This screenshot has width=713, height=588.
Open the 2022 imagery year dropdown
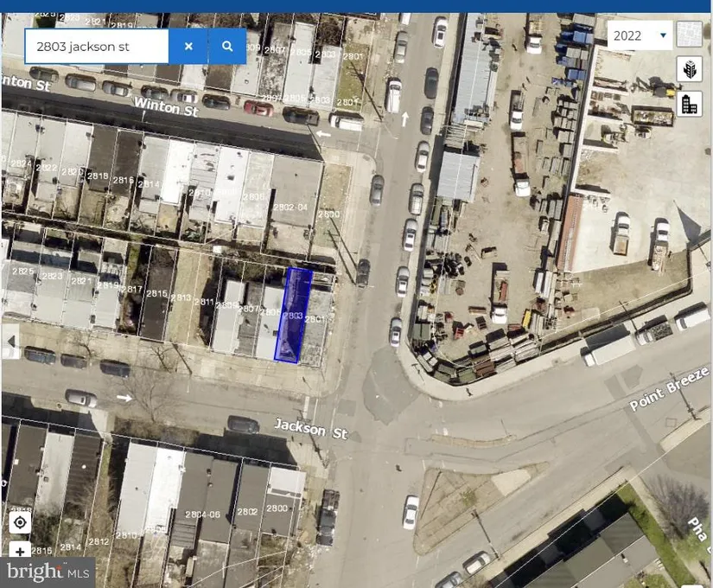click(x=640, y=35)
